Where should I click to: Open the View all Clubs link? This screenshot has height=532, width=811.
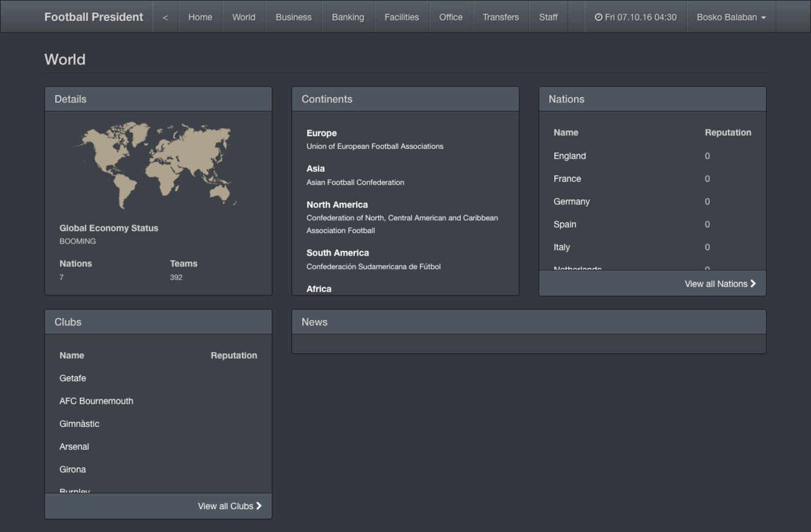tap(230, 506)
